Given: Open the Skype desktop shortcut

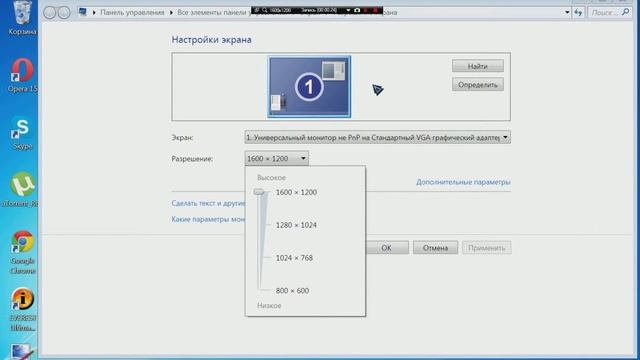Looking at the screenshot, I should [22, 133].
